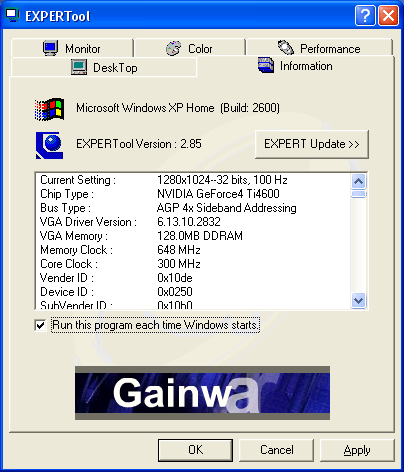Click AGP 4x Sideband Addressing text
The width and height of the screenshot is (404, 472).
pos(227,208)
